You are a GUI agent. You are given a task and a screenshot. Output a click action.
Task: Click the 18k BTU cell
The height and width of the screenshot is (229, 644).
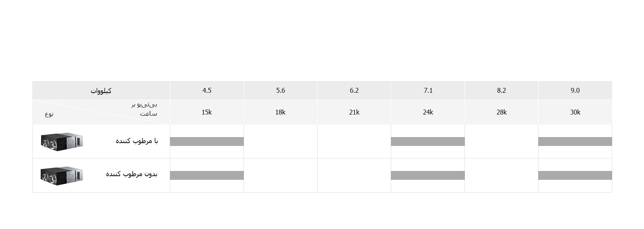click(x=281, y=112)
